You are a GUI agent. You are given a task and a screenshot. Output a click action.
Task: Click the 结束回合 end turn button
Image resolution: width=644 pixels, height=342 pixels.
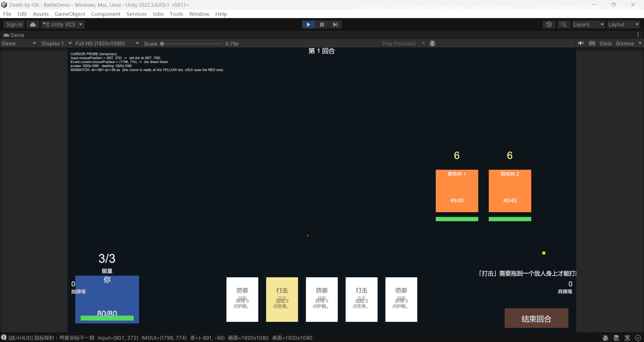[536, 318]
